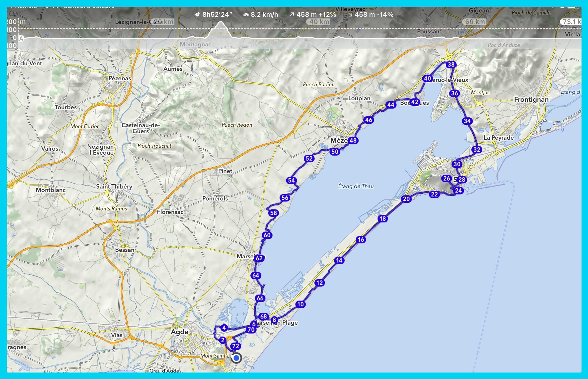This screenshot has height=379, width=588.
Task: Click the start marker A on elevation profile
Action: coord(21,39)
